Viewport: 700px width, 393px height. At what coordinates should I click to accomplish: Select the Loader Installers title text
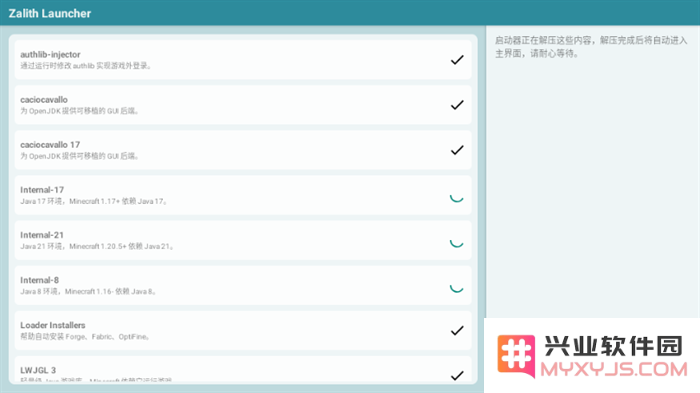pos(53,325)
